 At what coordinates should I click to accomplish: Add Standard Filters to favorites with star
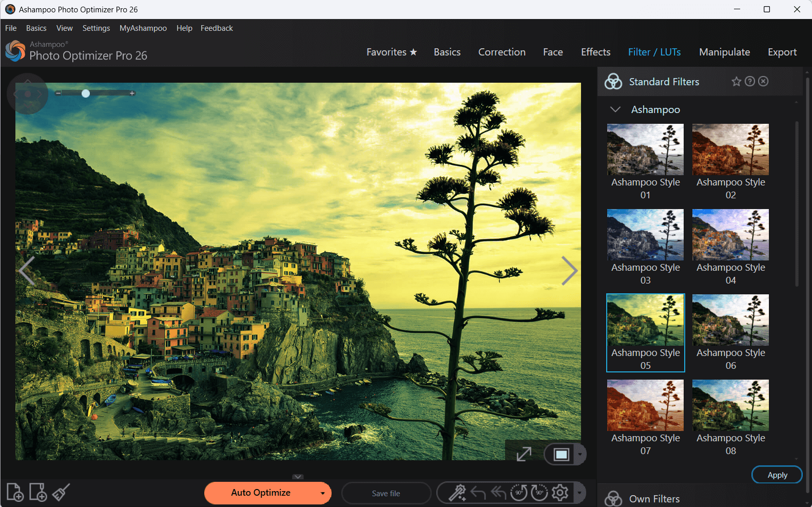(x=736, y=82)
